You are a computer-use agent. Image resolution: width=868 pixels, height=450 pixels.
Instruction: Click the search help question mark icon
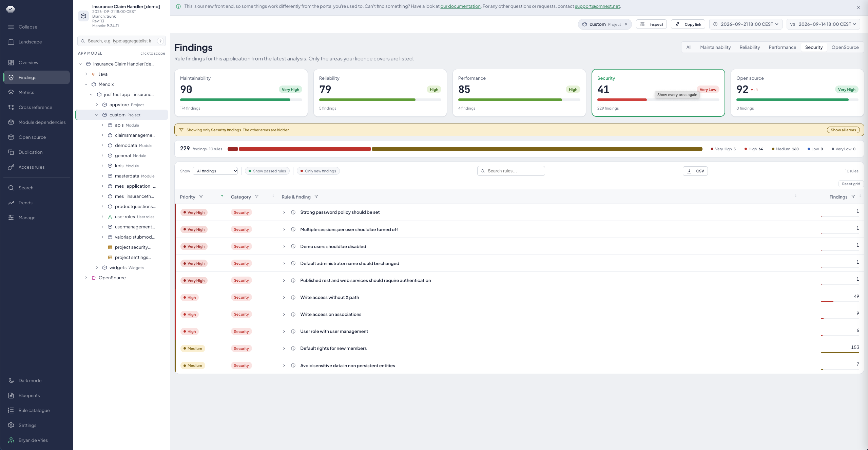pyautogui.click(x=160, y=41)
